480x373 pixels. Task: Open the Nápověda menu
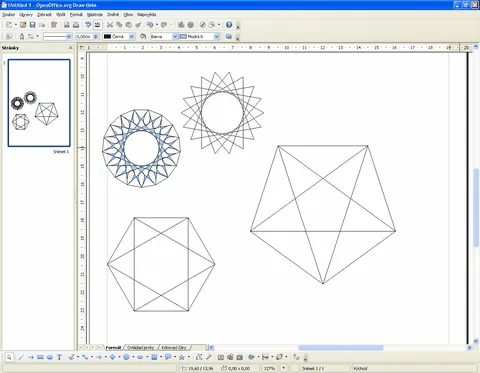coord(146,15)
